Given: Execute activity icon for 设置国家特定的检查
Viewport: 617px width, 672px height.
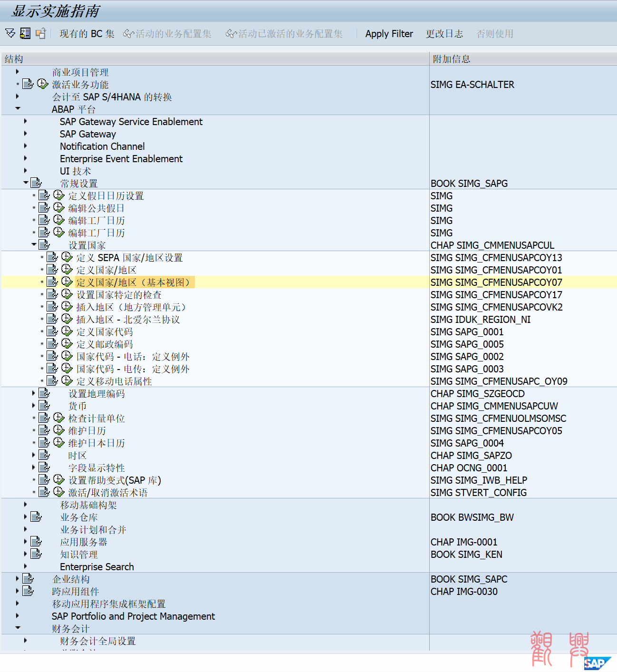Looking at the screenshot, I should pos(67,294).
